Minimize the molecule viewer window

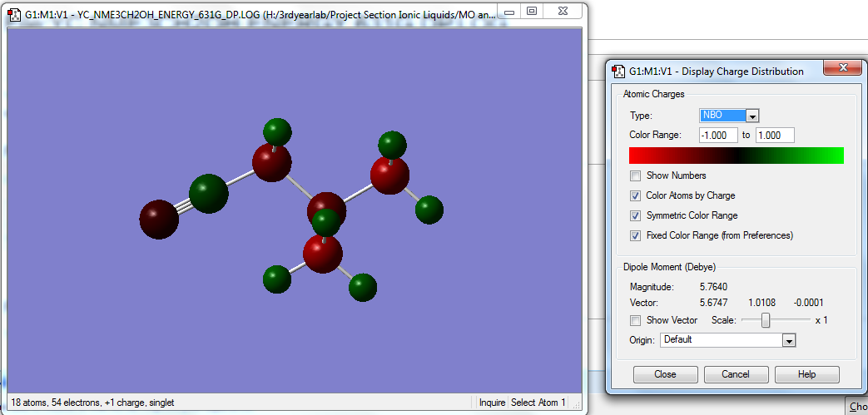(510, 12)
